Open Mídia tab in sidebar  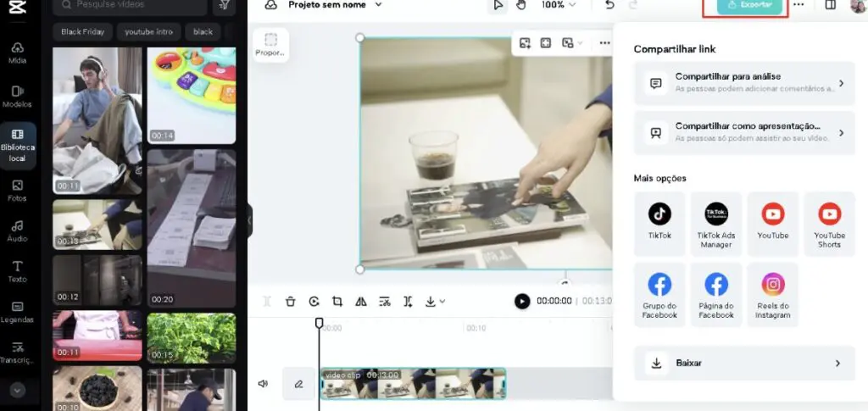17,53
